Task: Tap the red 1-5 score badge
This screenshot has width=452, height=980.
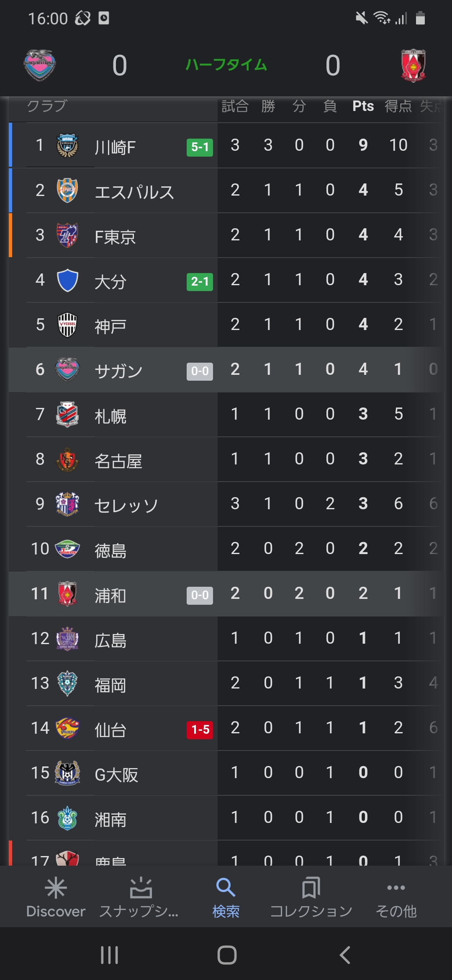Action: (200, 730)
